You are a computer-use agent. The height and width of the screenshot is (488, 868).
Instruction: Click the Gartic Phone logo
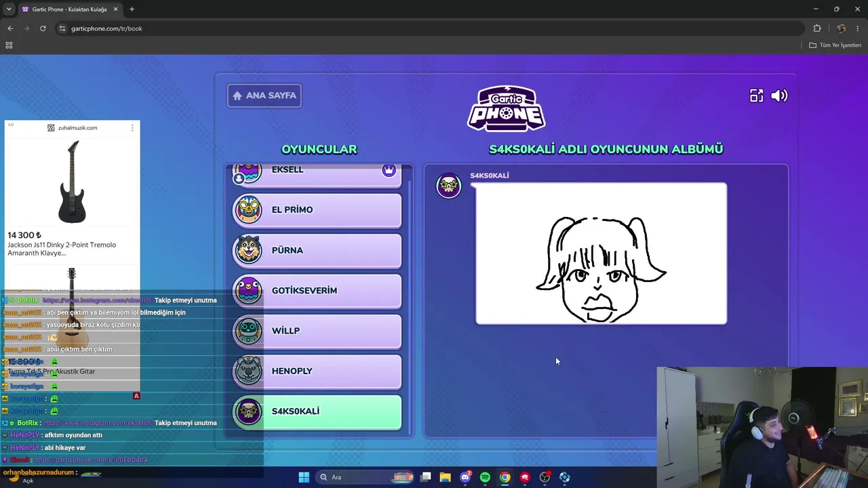(506, 108)
